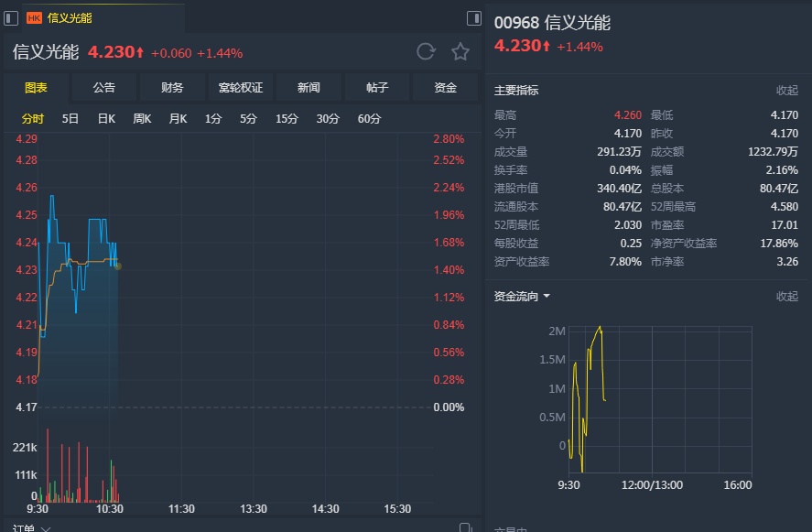The width and height of the screenshot is (812, 532).
Task: Click the 换手率 value 0.04%
Action: coord(625,170)
